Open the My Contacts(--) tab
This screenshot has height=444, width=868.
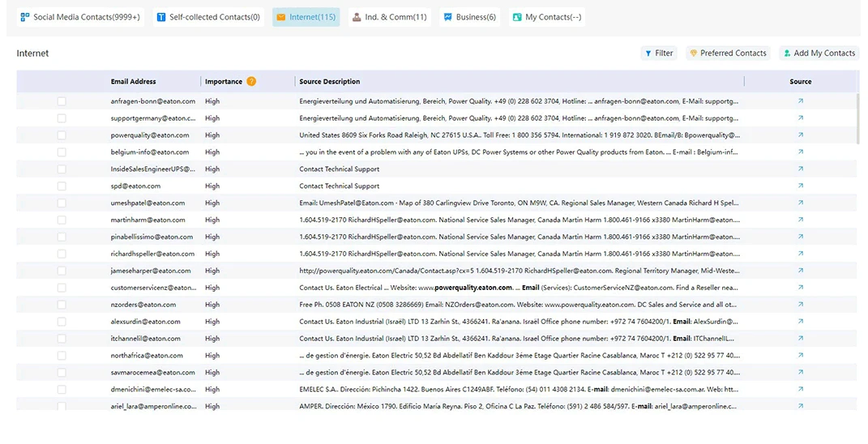pos(547,17)
